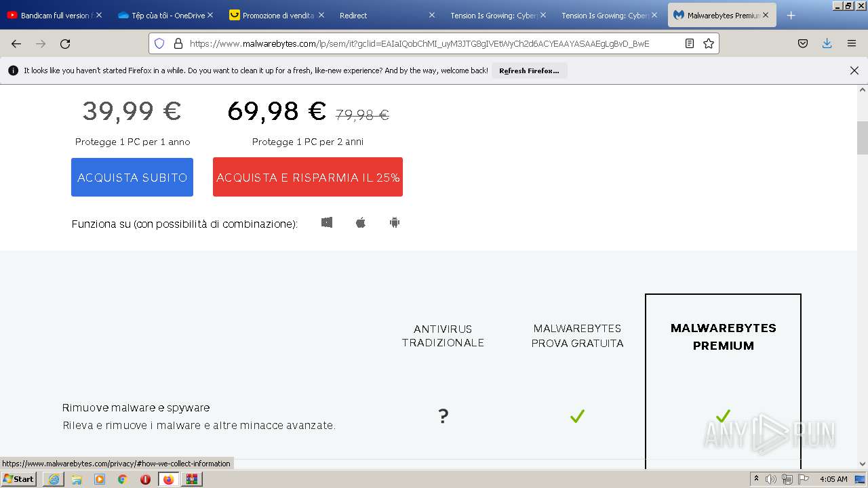The height and width of the screenshot is (488, 868).
Task: Open the Start menu
Action: [x=19, y=479]
